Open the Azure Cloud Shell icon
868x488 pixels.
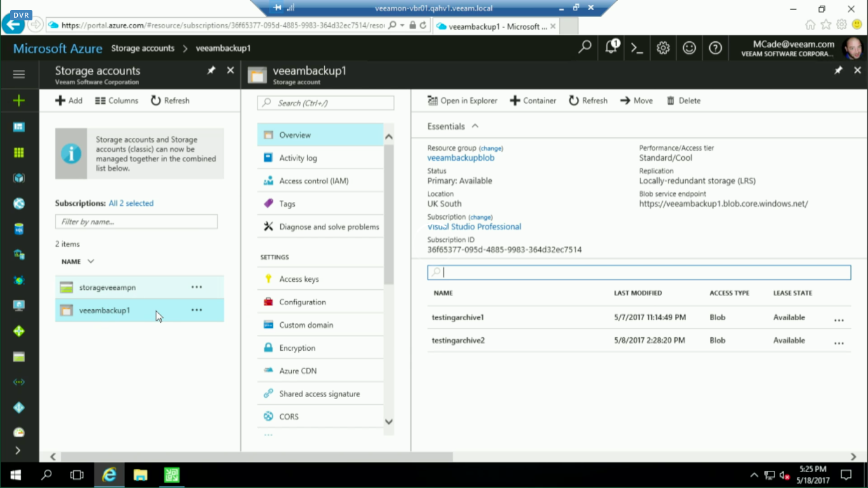(x=637, y=48)
